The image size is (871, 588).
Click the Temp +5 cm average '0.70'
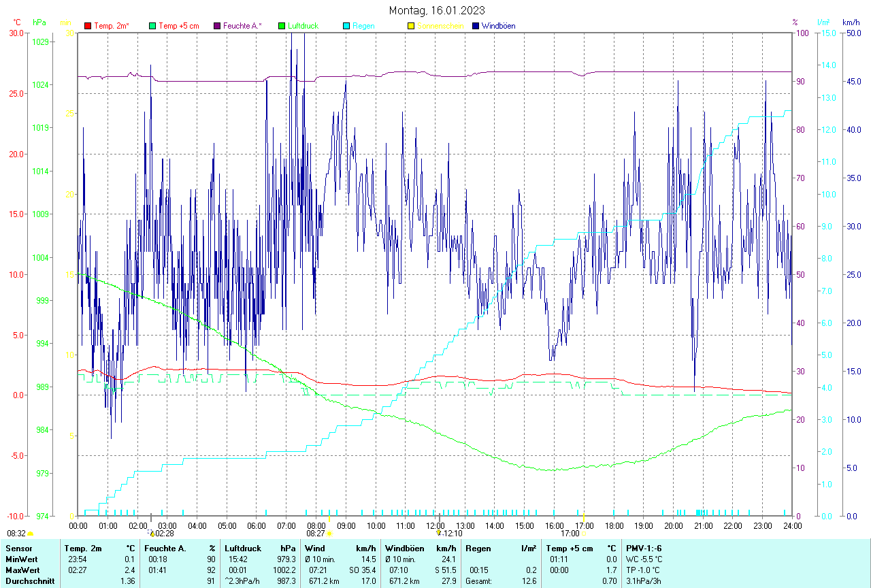point(609,581)
